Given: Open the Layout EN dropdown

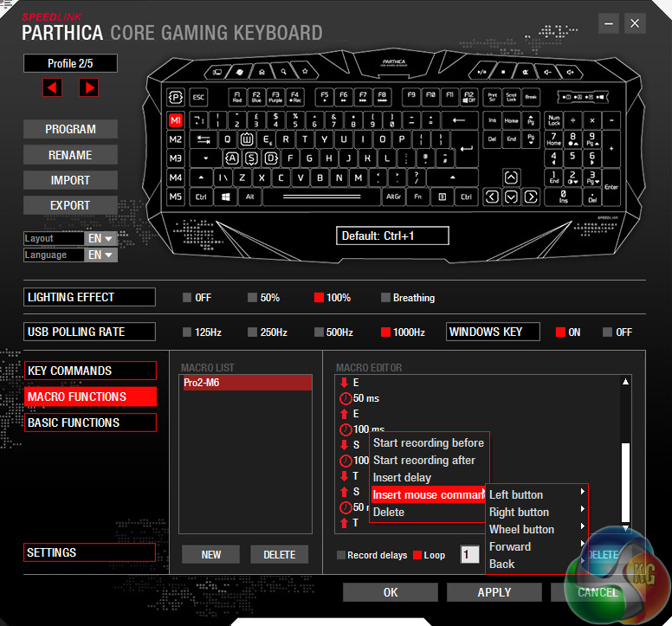Looking at the screenshot, I should click(100, 238).
